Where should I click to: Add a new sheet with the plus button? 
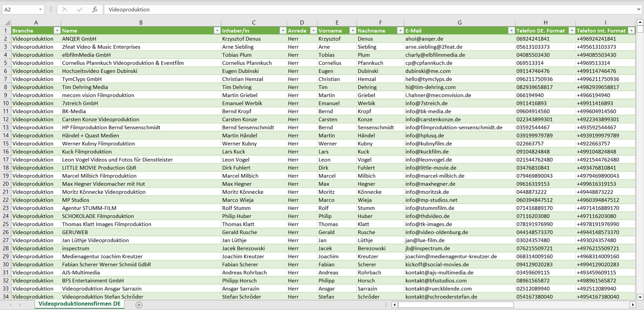coord(139,305)
